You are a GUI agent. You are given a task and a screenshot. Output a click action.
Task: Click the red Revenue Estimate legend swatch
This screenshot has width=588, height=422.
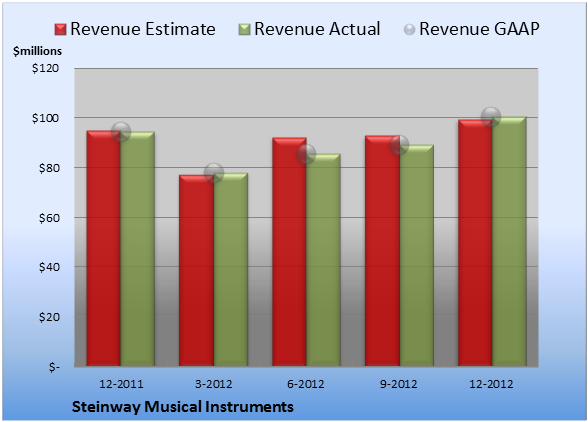[x=60, y=30]
